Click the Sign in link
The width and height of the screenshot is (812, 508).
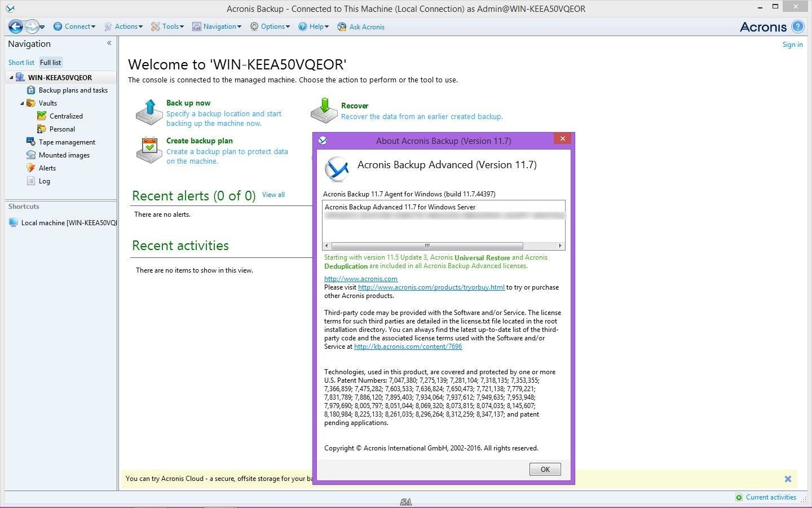792,45
